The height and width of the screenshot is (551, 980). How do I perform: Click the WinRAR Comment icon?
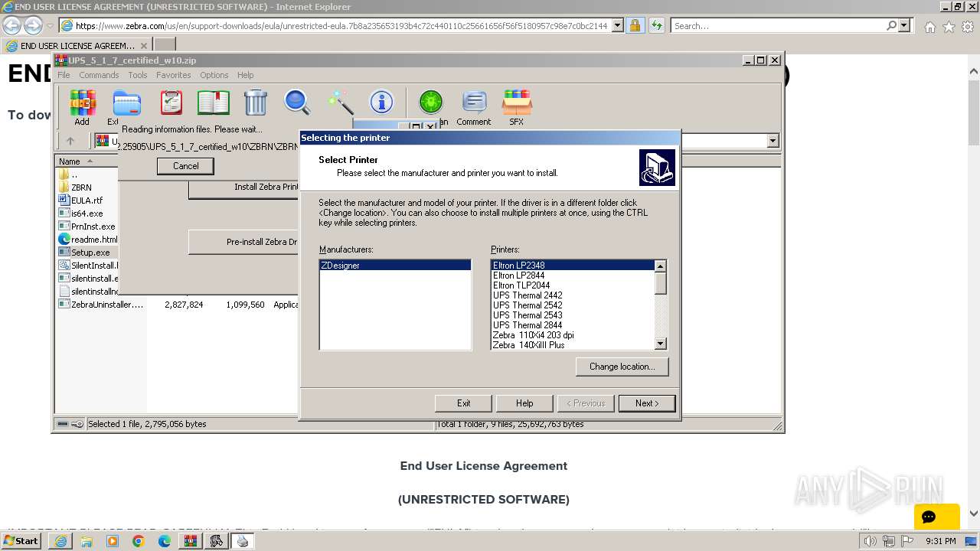point(474,102)
